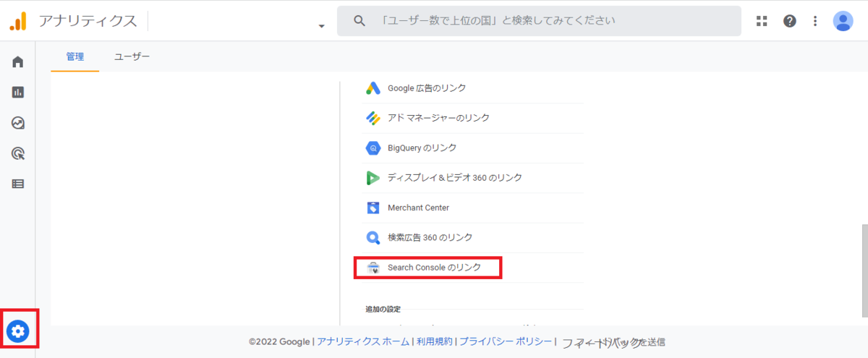Open the Admin gear icon
This screenshot has height=358, width=868.
18,331
